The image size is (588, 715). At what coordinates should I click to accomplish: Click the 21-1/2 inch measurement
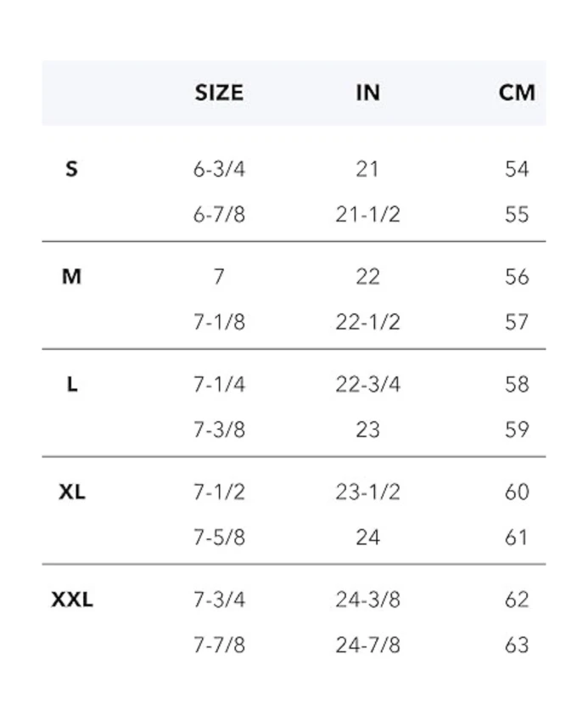coord(367,215)
